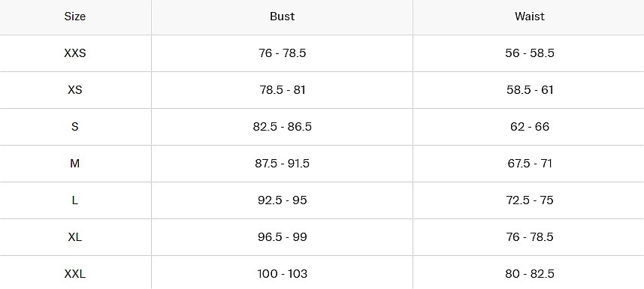Click bust value 82.5 - 86.5
Viewport: 644px width, 289px height.
click(283, 127)
